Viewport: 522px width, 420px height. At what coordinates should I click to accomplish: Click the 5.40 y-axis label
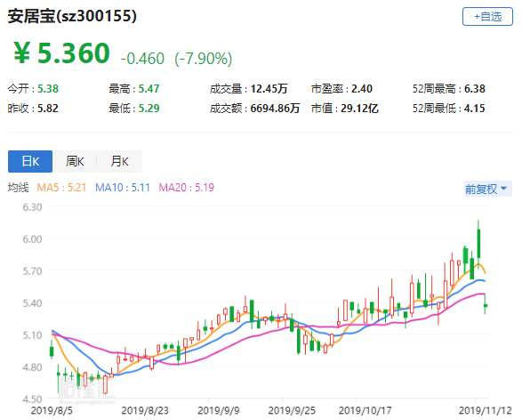[32, 303]
